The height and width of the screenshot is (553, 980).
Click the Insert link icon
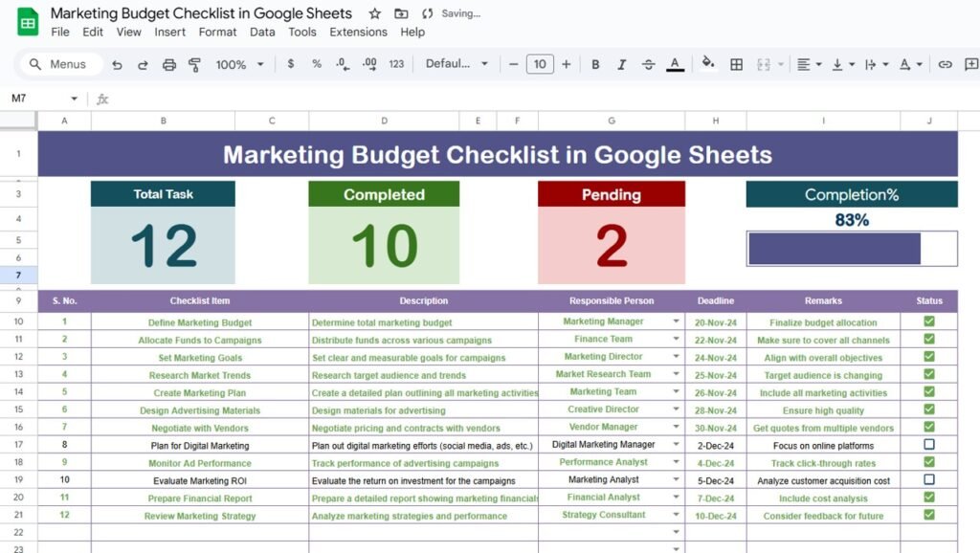click(x=946, y=64)
